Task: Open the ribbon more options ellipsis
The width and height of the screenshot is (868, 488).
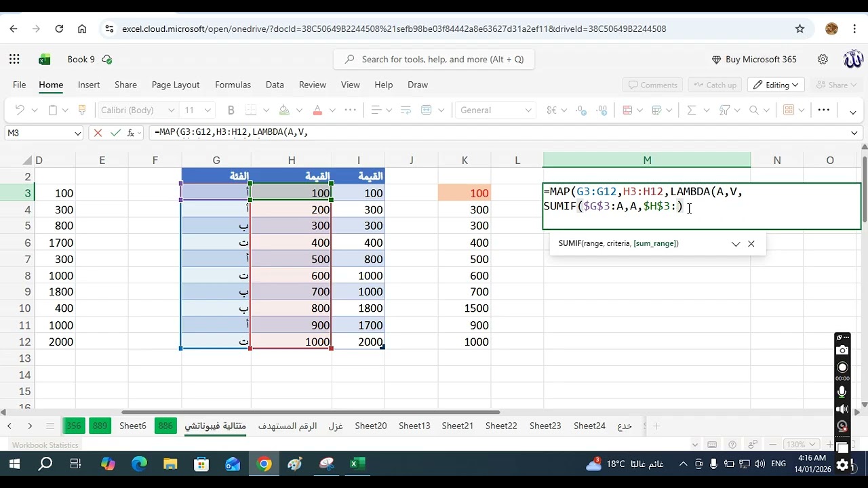Action: click(823, 110)
